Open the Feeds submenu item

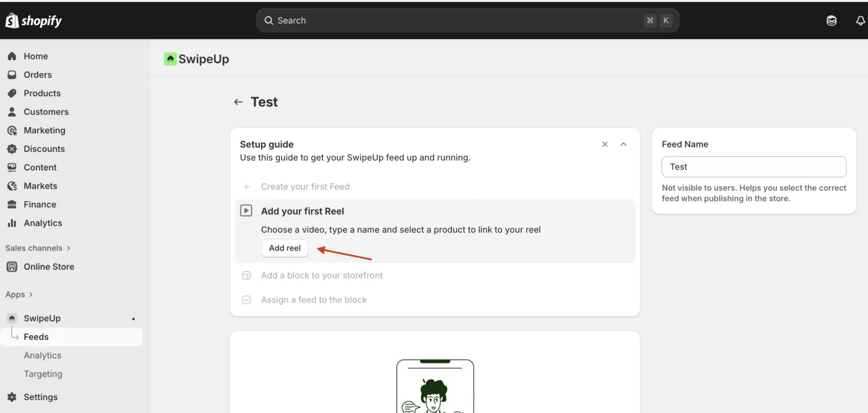[x=36, y=337]
